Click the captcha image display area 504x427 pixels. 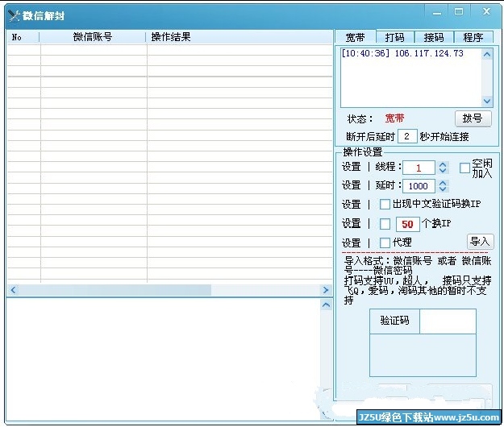point(423,355)
